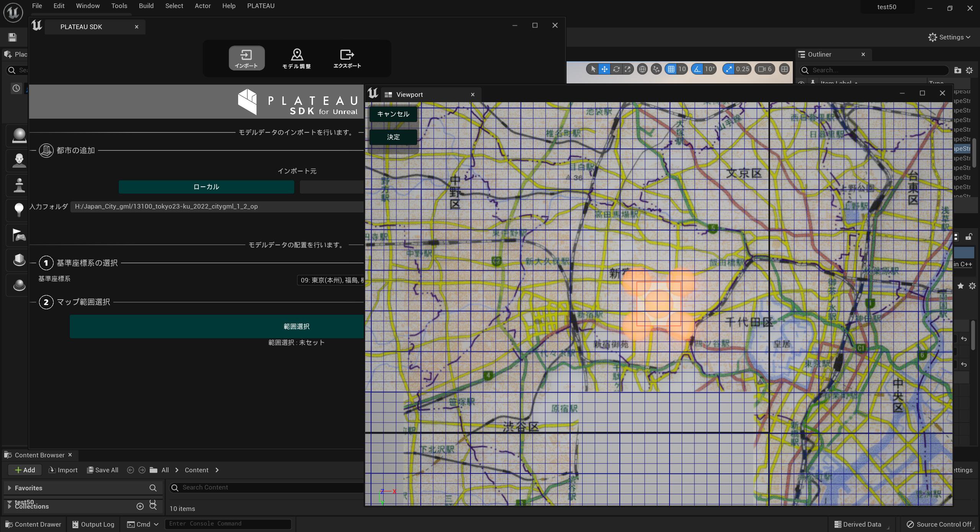Click the world coordinate system globe icon
980x532 pixels.
(642, 69)
